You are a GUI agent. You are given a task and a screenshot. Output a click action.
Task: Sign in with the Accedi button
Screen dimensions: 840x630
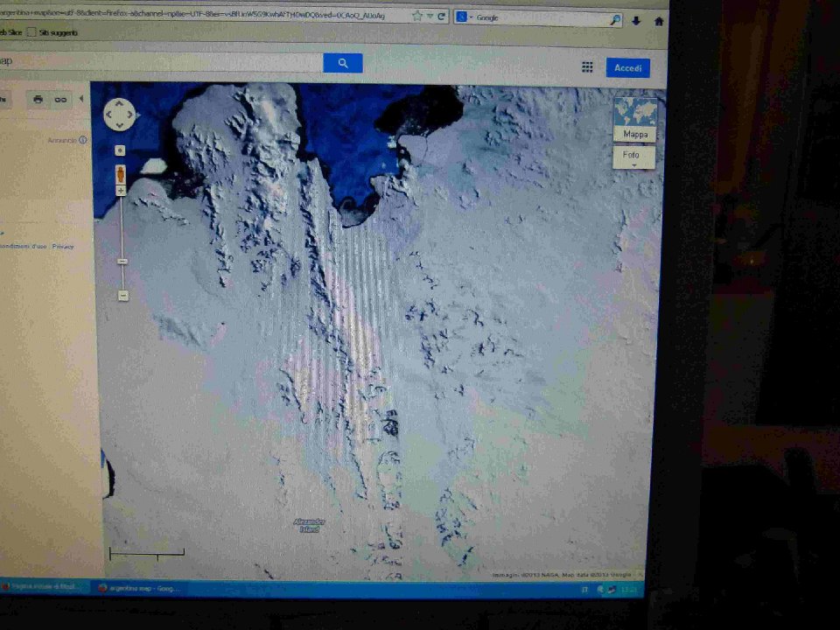(628, 68)
